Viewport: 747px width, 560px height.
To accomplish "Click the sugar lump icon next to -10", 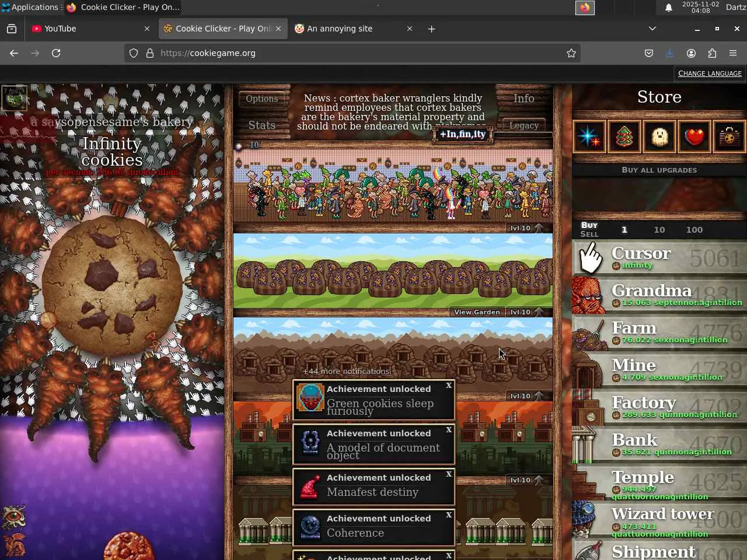I will point(239,146).
